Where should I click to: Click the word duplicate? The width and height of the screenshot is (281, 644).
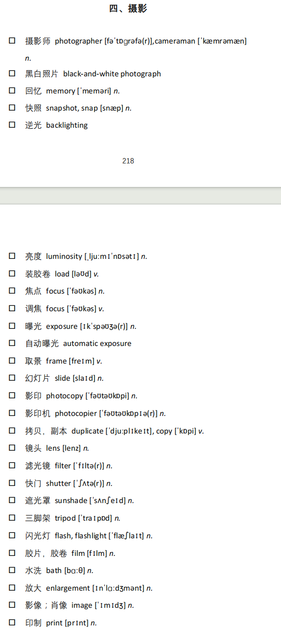(x=88, y=431)
